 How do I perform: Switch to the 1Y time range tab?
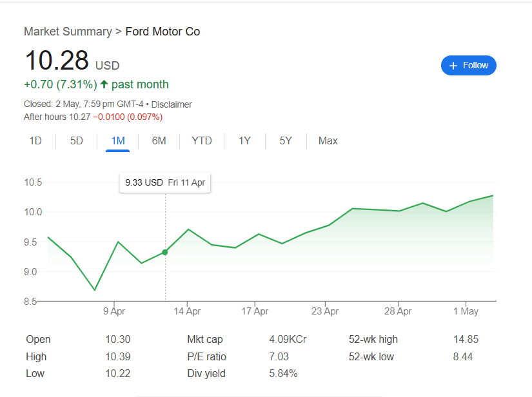(x=244, y=140)
